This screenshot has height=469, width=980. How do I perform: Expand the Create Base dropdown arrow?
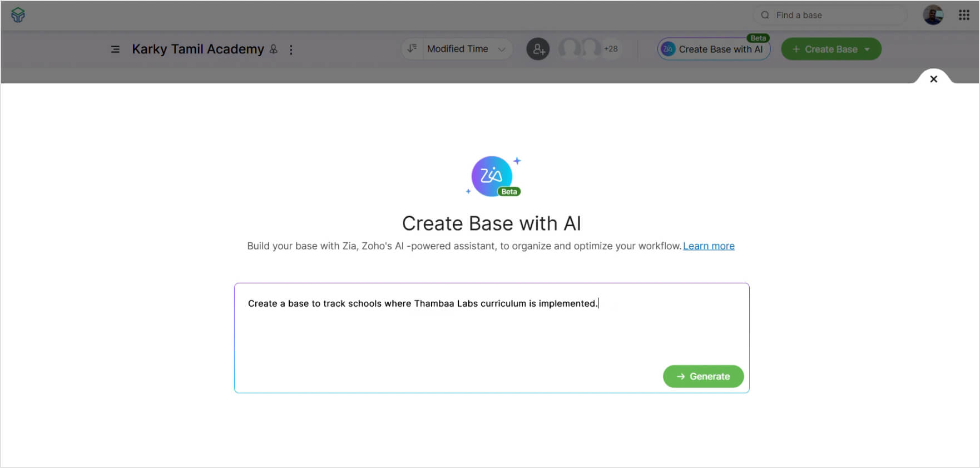coord(867,49)
